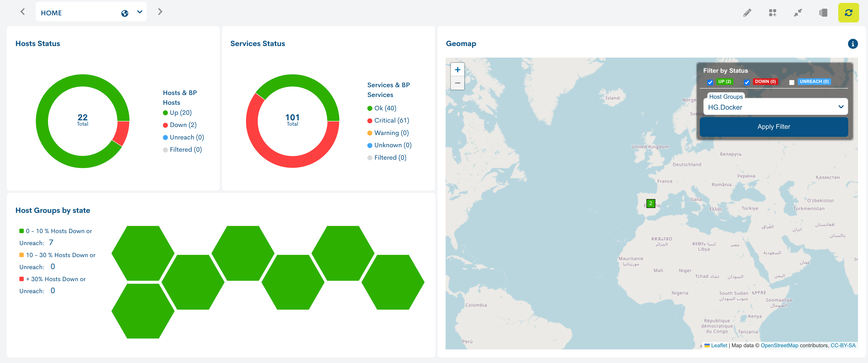This screenshot has height=363, width=868.
Task: Click the orange 10 - 30 % legend square
Action: (x=22, y=255)
